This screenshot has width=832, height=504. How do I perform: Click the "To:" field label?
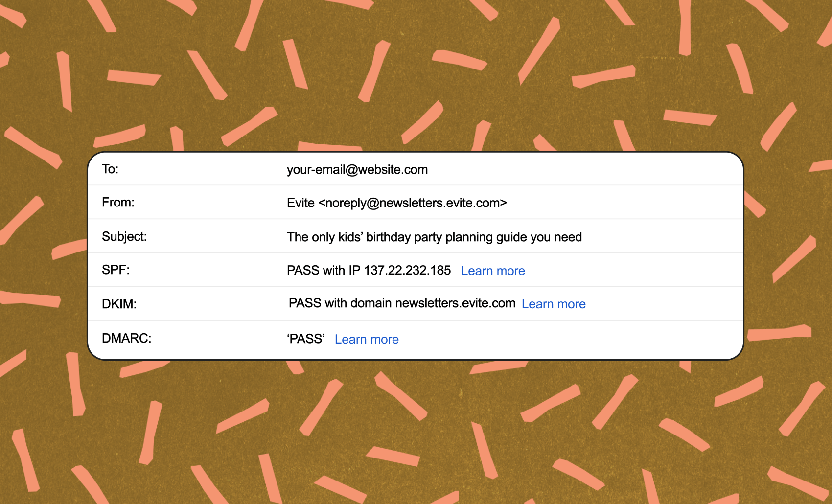click(x=110, y=169)
